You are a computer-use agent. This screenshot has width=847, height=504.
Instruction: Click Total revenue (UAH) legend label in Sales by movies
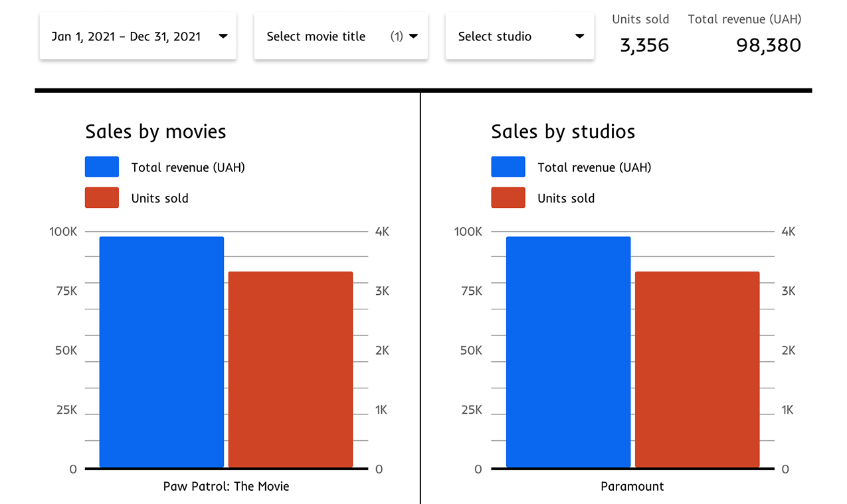(x=188, y=167)
